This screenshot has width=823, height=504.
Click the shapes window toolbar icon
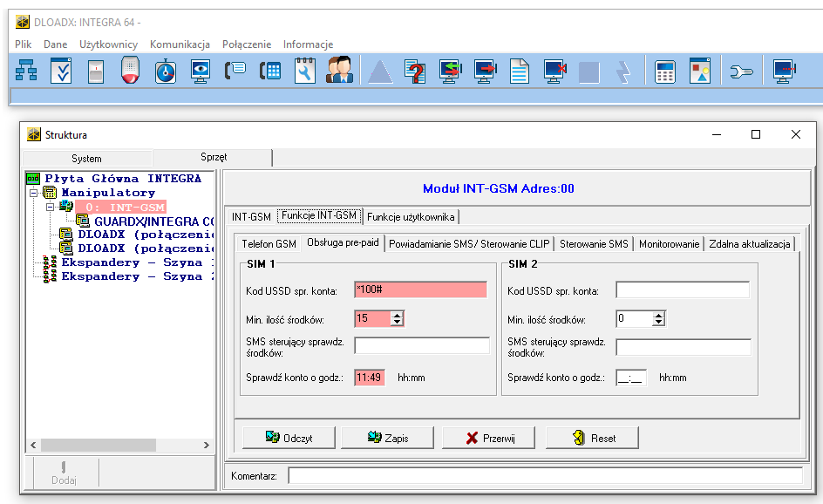pyautogui.click(x=700, y=71)
